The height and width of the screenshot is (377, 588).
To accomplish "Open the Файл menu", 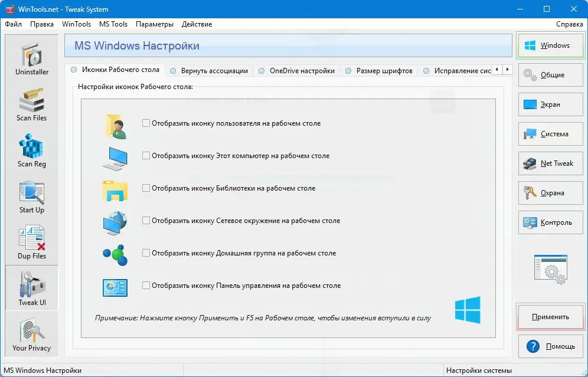I will (x=13, y=24).
